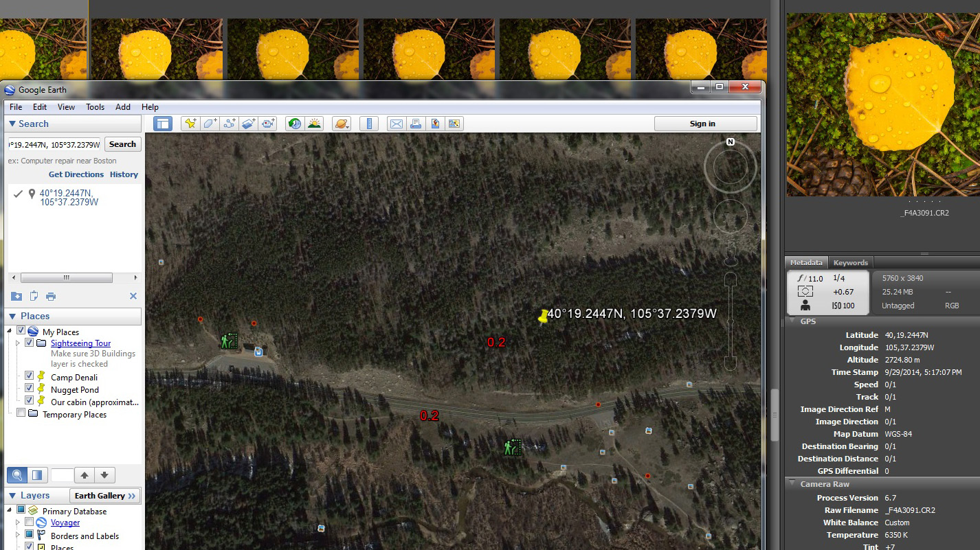Toggle the My Places checkbox
The height and width of the screenshot is (550, 980).
[x=21, y=332]
